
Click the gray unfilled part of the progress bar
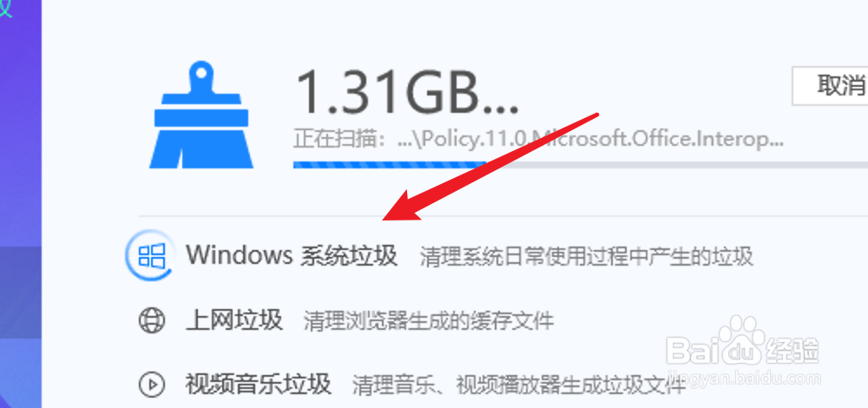[x=676, y=164]
